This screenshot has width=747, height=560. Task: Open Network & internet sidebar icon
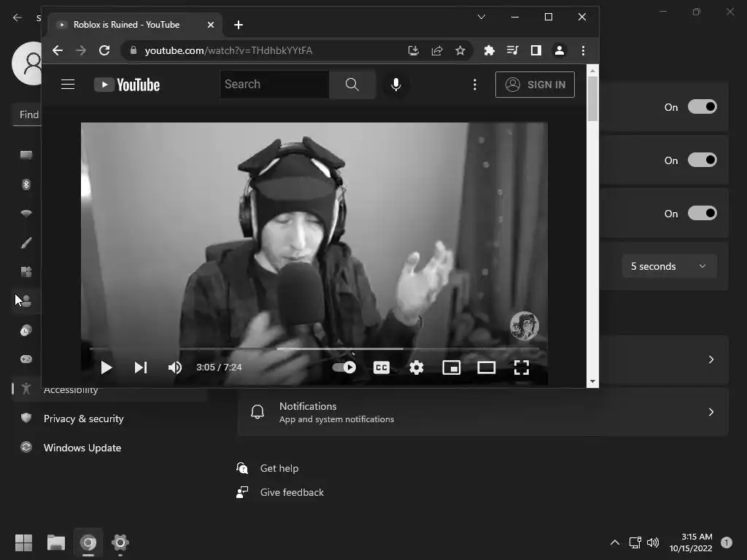[26, 214]
